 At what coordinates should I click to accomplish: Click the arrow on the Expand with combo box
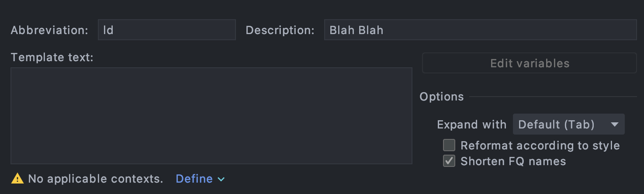(615, 125)
